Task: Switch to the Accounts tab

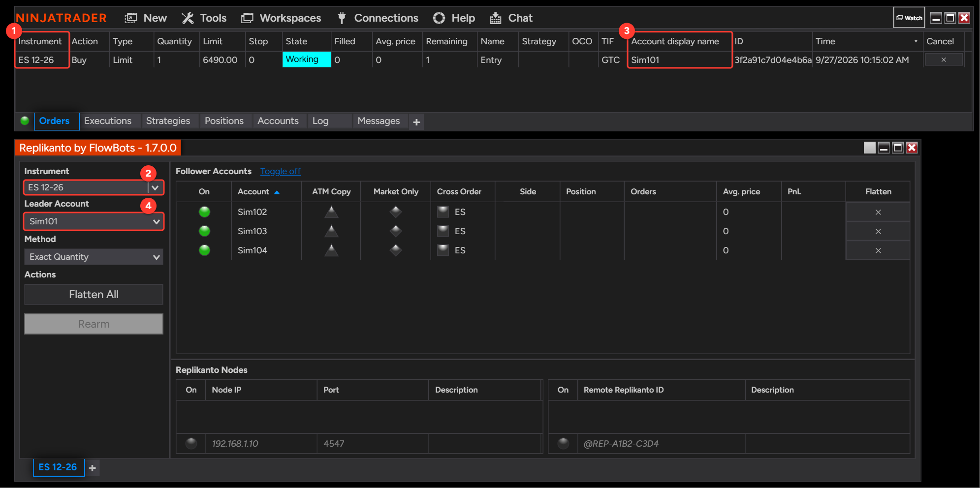Action: pos(278,121)
